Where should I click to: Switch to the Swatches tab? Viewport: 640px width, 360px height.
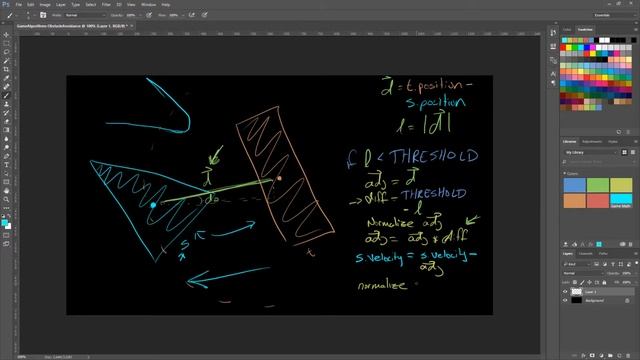[x=585, y=29]
